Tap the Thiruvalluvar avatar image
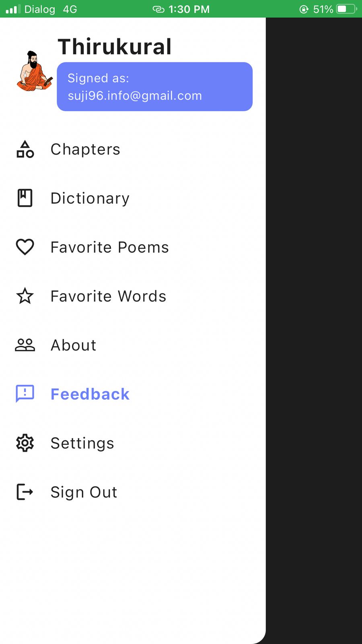The height and width of the screenshot is (644, 362). [x=34, y=71]
